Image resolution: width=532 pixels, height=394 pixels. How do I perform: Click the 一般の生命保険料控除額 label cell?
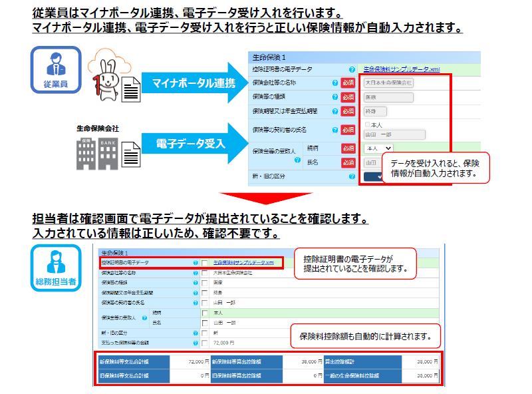point(362,375)
